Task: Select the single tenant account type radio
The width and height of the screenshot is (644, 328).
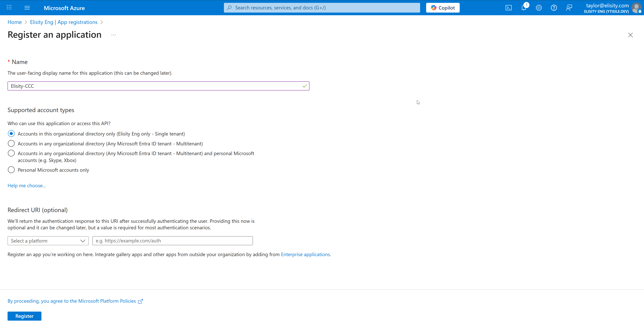Action: (x=11, y=134)
